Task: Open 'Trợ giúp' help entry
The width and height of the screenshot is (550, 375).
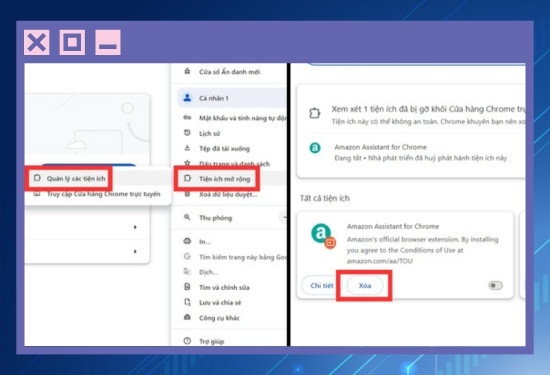Action: click(212, 341)
